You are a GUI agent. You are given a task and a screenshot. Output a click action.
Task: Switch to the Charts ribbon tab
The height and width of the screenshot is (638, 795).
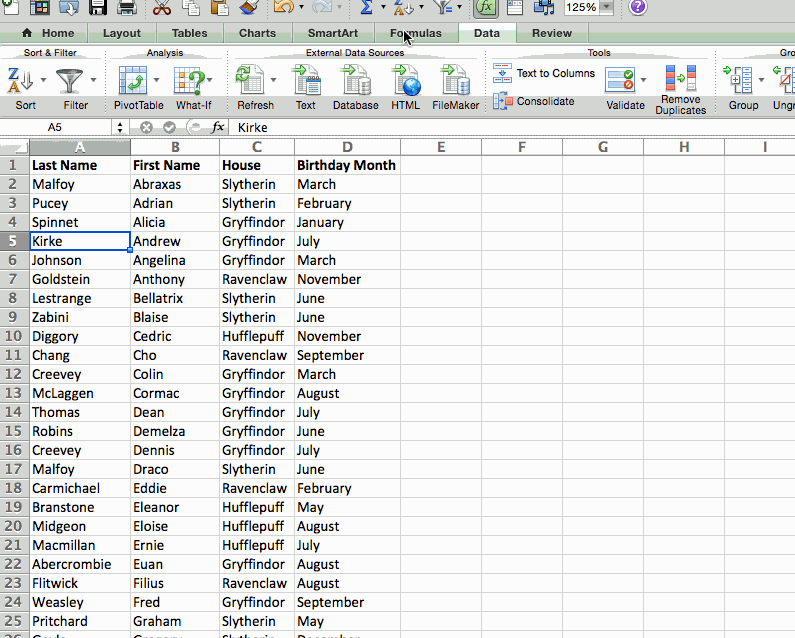258,33
